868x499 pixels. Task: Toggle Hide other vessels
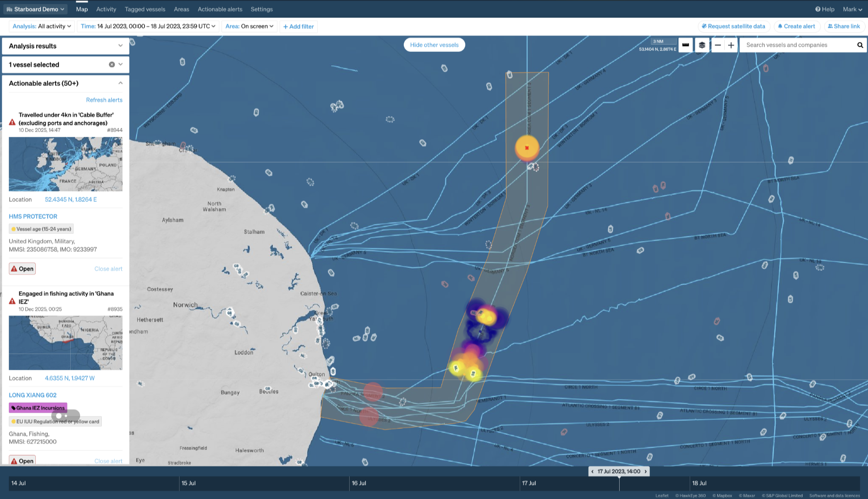coord(434,45)
